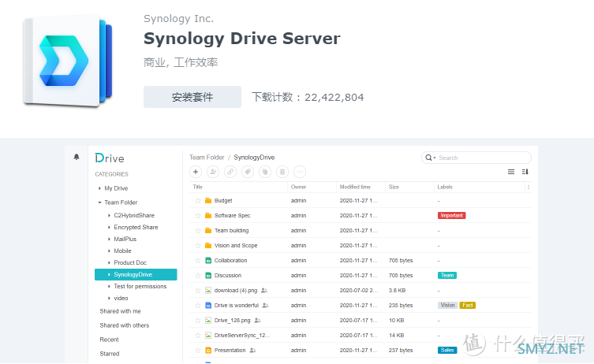
Task: Sort by the Title column header
Action: (x=198, y=187)
